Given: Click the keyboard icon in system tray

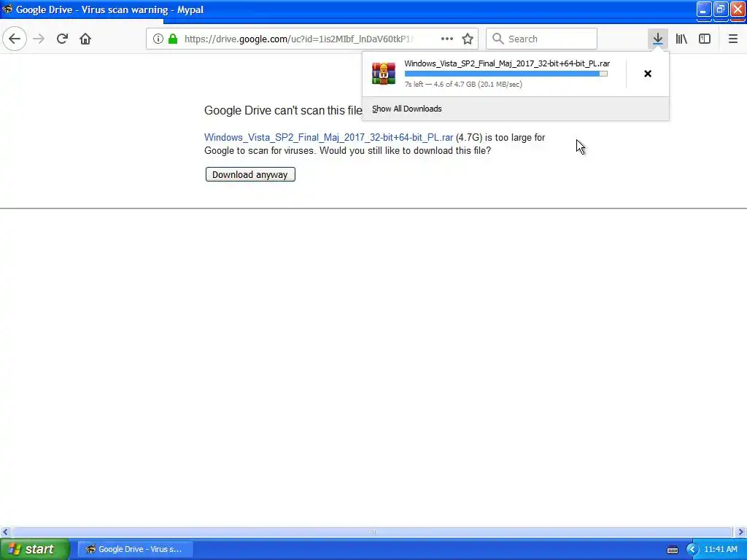Looking at the screenshot, I should pos(672,550).
